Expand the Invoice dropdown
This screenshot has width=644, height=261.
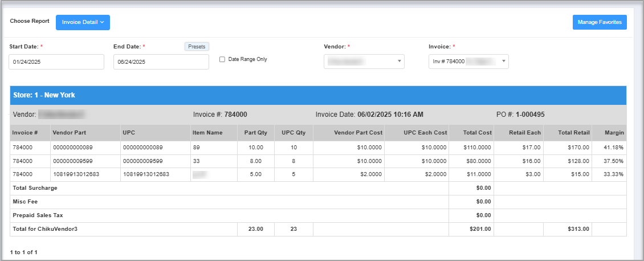(x=468, y=62)
